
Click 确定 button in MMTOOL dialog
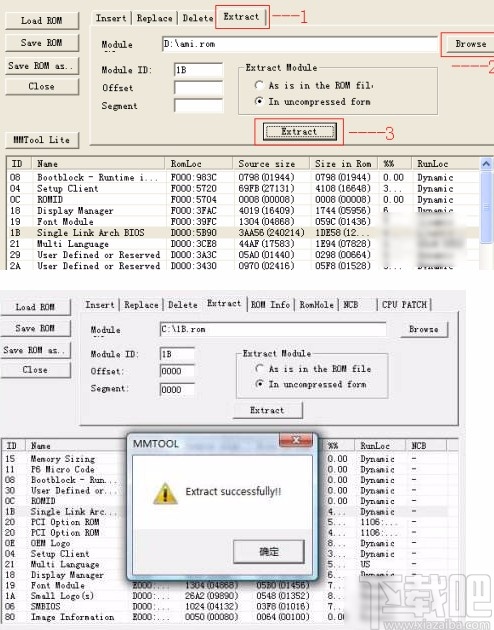click(x=269, y=552)
